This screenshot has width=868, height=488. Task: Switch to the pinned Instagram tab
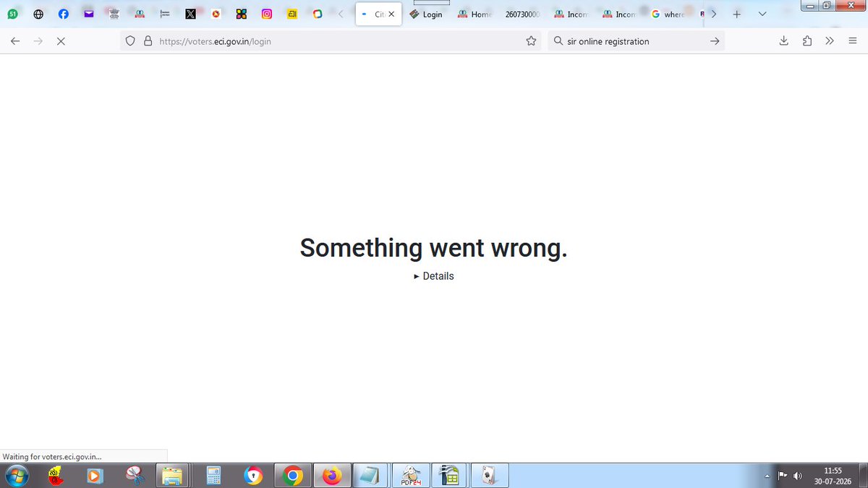pyautogui.click(x=267, y=14)
